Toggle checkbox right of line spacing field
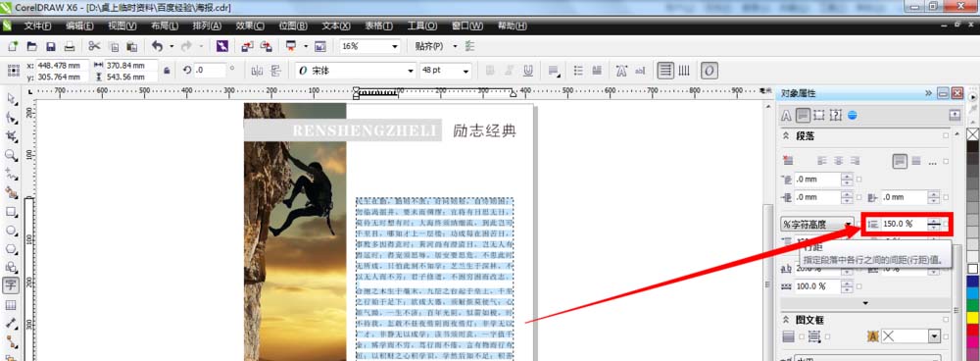This screenshot has height=361, width=980. pos(947,224)
